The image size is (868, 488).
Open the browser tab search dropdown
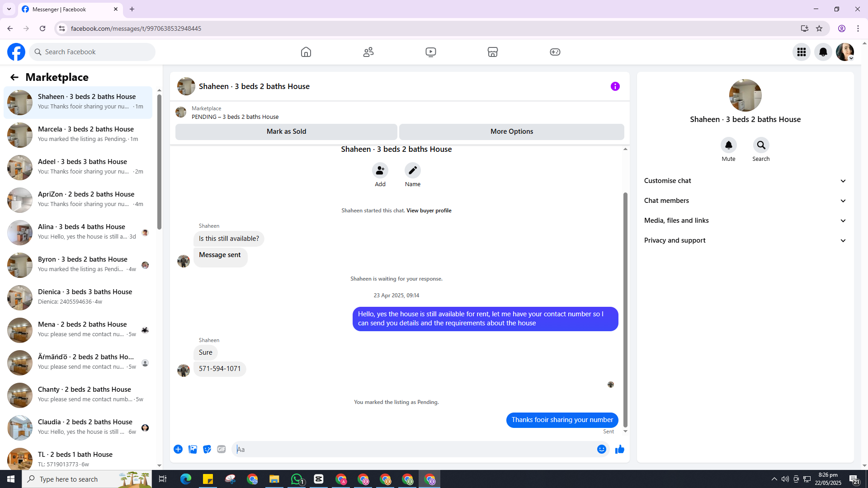tap(9, 9)
